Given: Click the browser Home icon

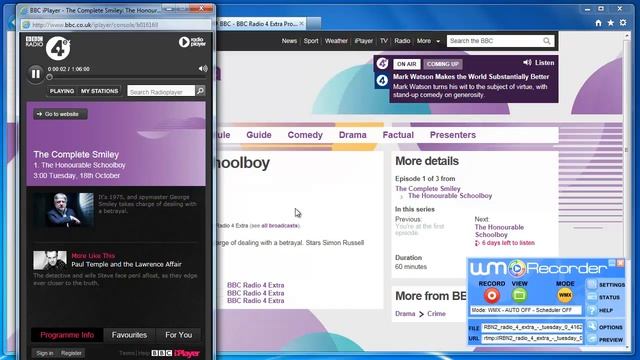Looking at the screenshot, I should pos(598,23).
